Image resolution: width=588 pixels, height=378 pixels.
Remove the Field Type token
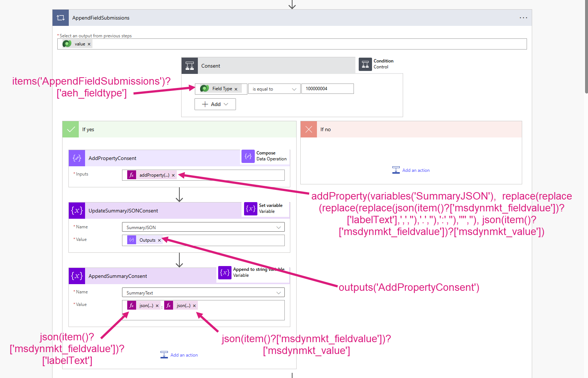coord(236,89)
